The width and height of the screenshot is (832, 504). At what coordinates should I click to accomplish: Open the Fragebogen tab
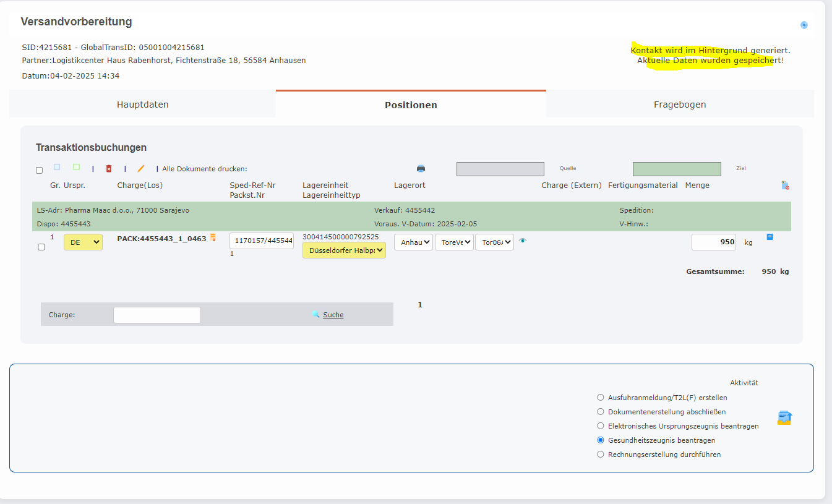pos(679,105)
